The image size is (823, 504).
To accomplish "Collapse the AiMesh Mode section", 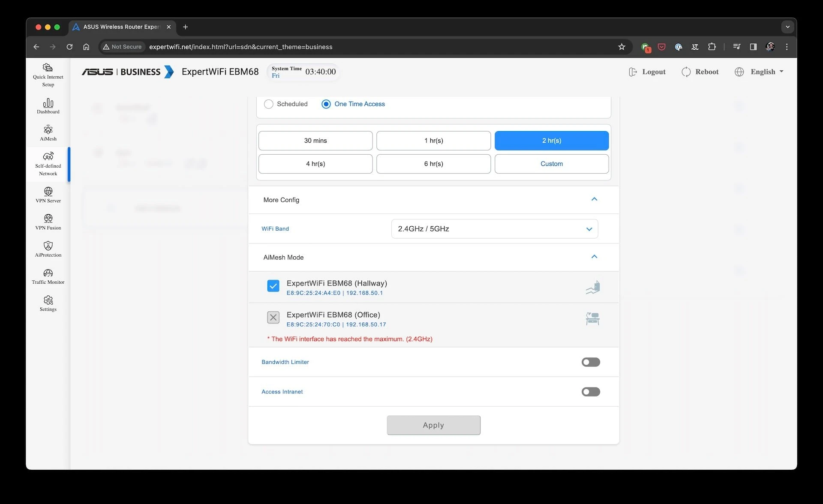I will tap(594, 257).
